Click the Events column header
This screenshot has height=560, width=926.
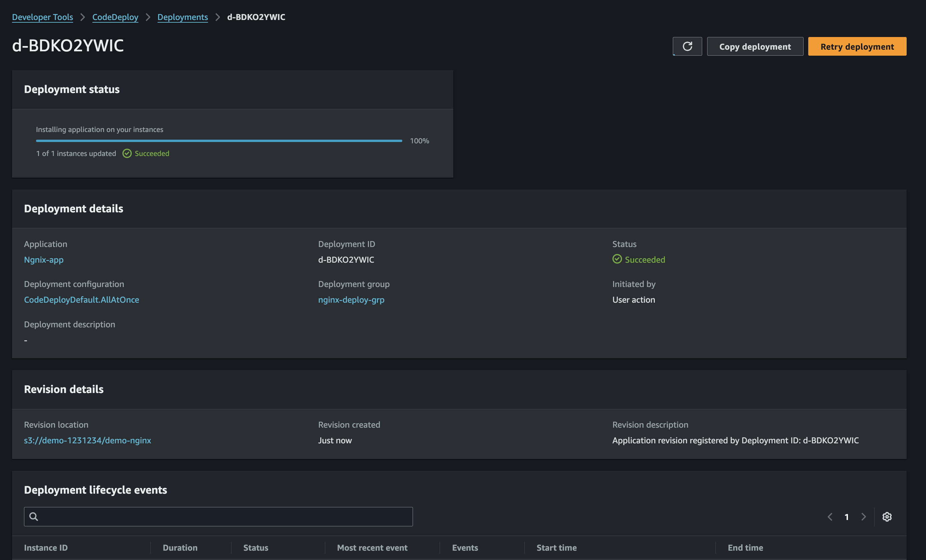click(465, 547)
